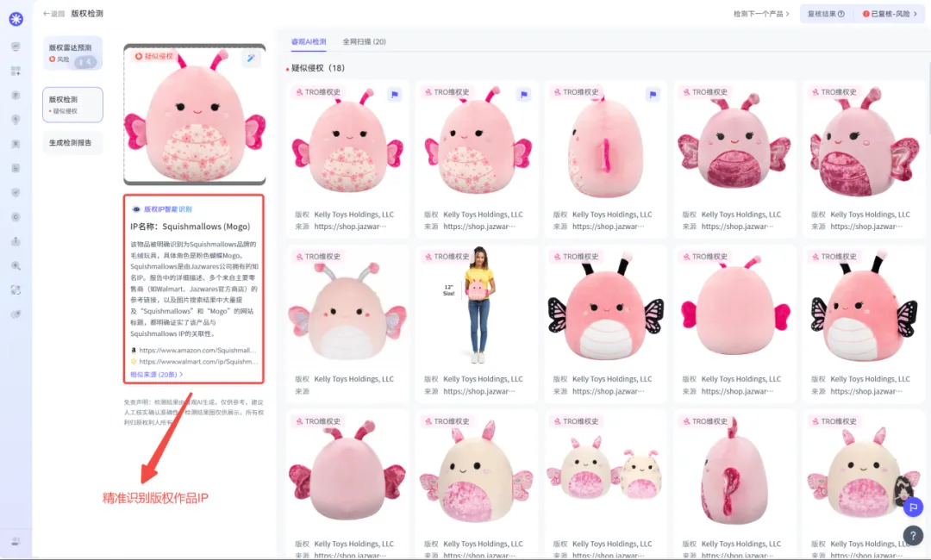Click the 检测下一个产品 chevron link
The height and width of the screenshot is (560, 931).
click(761, 14)
